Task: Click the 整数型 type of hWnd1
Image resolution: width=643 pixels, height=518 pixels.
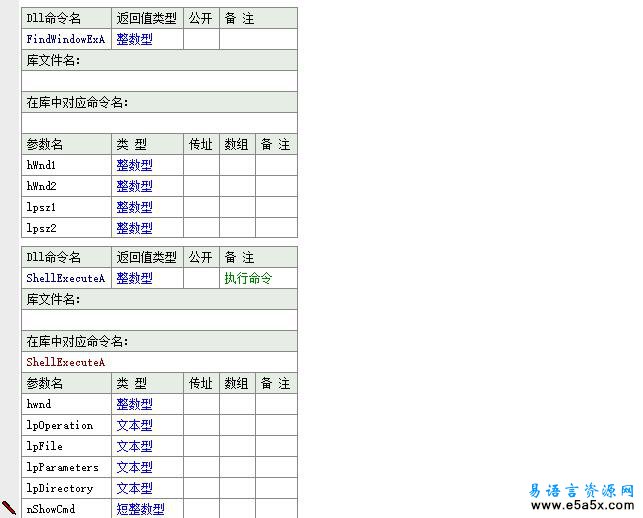Action: 134,165
